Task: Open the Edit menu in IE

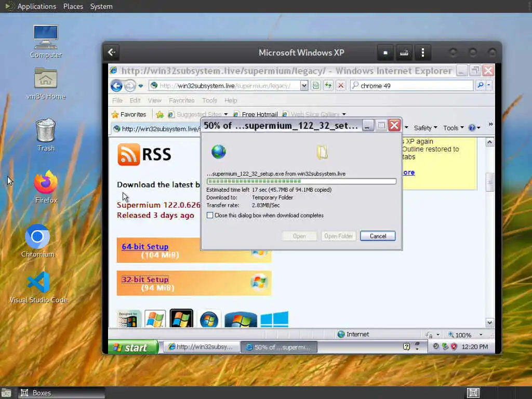Action: click(x=135, y=100)
